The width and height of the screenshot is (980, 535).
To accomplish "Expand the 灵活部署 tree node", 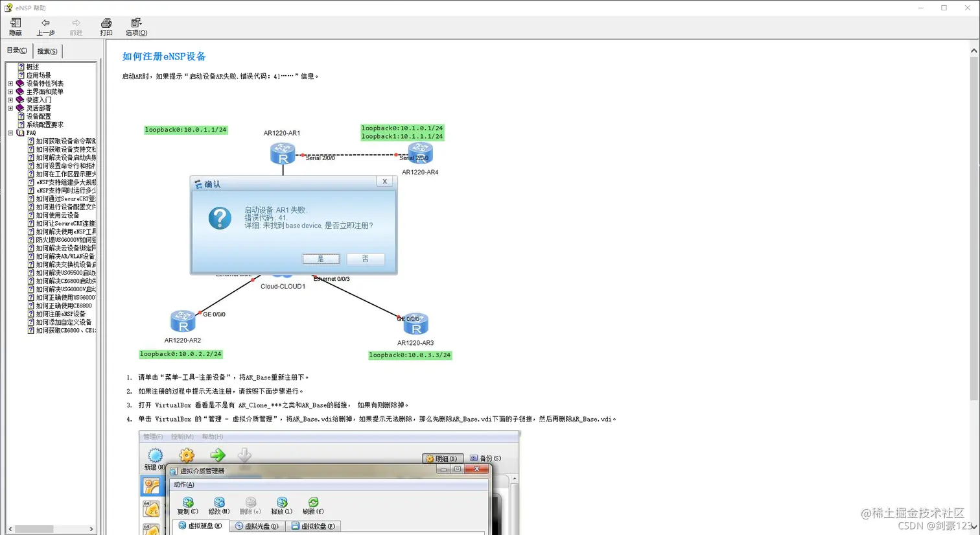I will click(x=10, y=108).
